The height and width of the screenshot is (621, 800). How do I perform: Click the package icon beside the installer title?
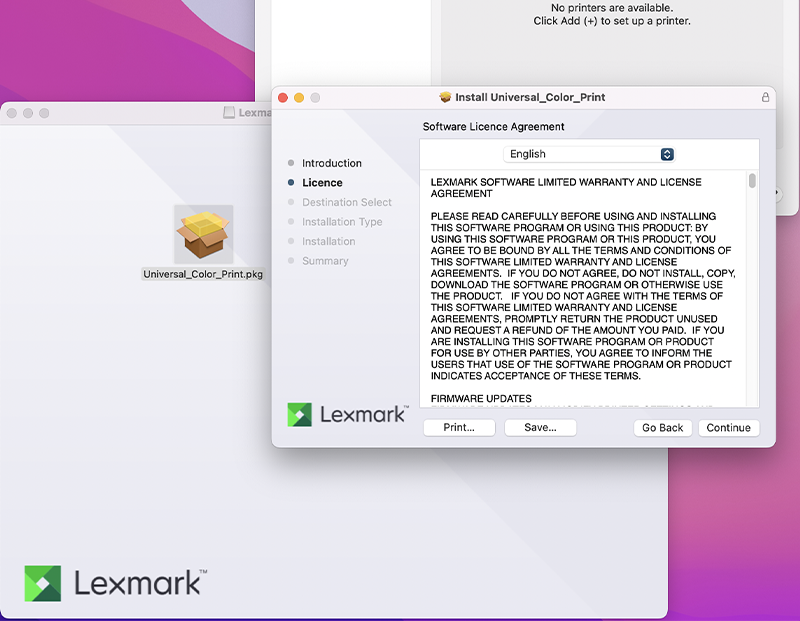445,97
